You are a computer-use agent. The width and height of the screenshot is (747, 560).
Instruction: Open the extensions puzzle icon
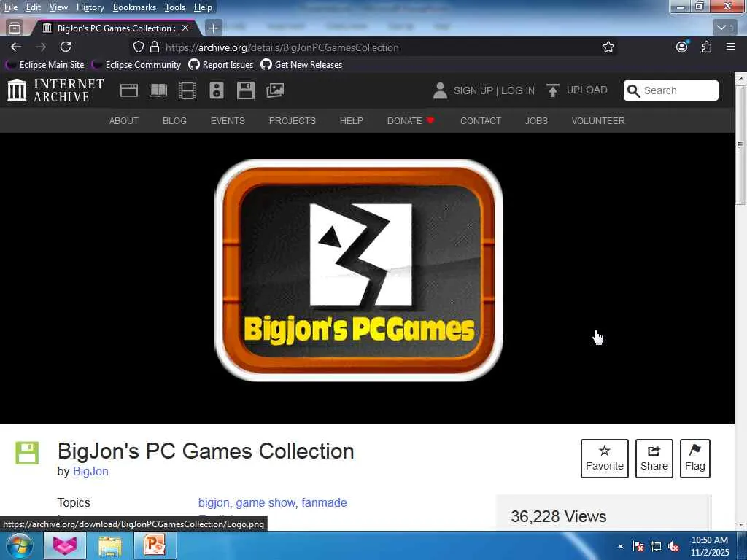click(706, 47)
